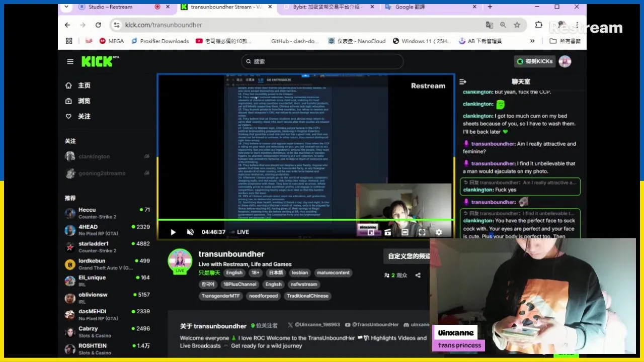
Task: Open recommended channel oblivionsw
Action: [x=107, y=298]
